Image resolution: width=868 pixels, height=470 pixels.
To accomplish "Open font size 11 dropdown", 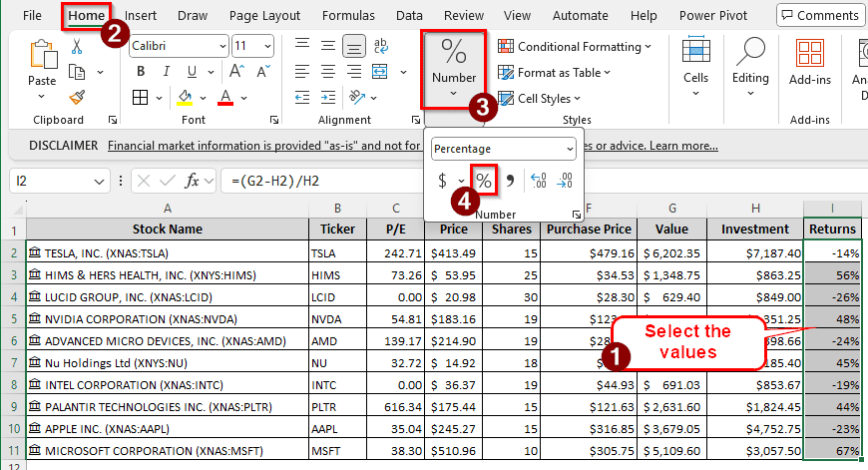I will coord(268,46).
